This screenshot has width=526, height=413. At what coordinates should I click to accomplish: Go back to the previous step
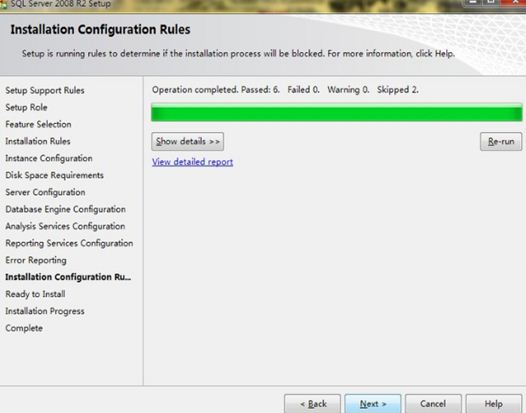(312, 404)
